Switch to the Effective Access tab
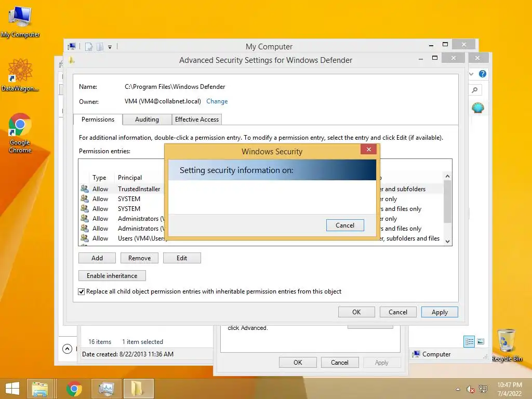This screenshot has width=532, height=399. click(x=197, y=119)
